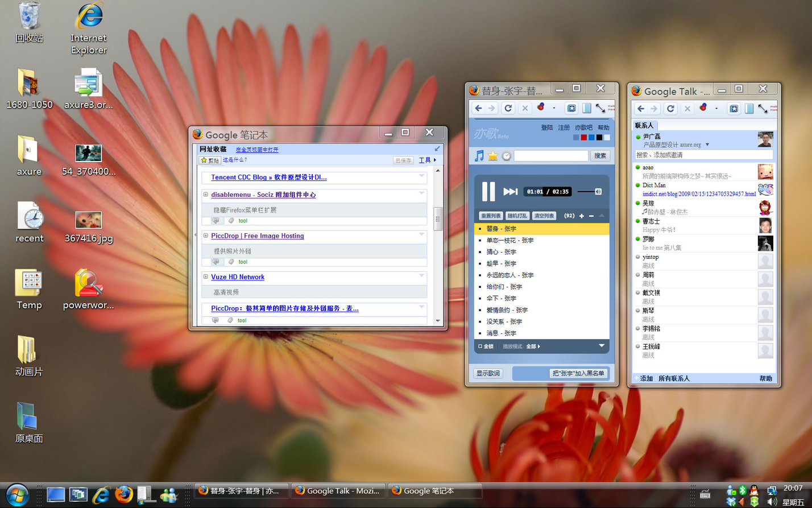Click the sidebar panel icon in the 替身-张宇 window
This screenshot has width=812, height=508.
point(587,108)
